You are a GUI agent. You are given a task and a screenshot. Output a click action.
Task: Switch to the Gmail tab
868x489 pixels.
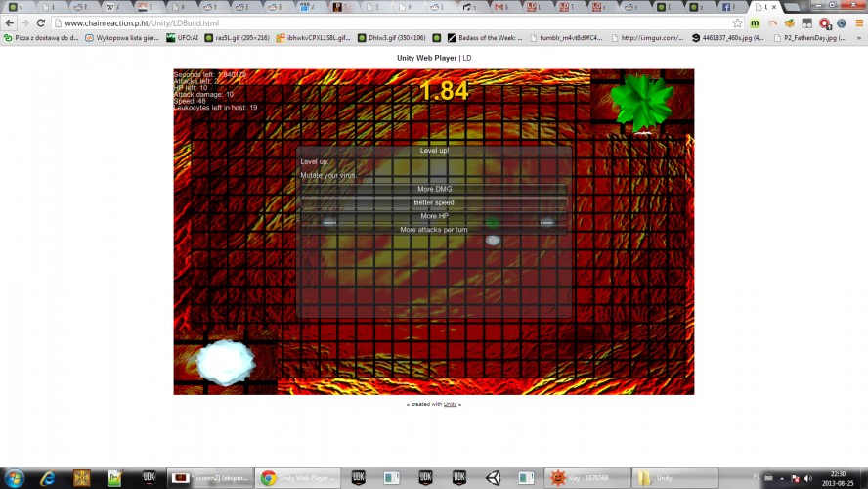point(500,7)
